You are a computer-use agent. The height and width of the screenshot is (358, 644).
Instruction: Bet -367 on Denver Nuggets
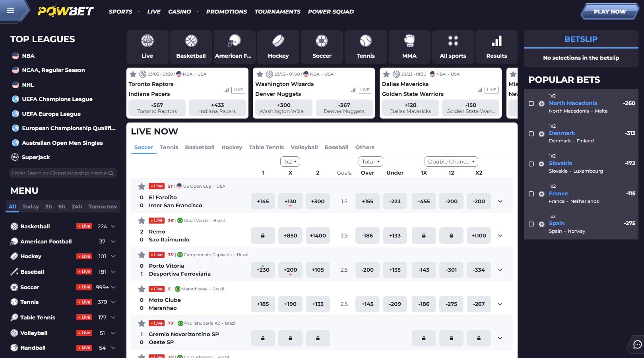344,108
